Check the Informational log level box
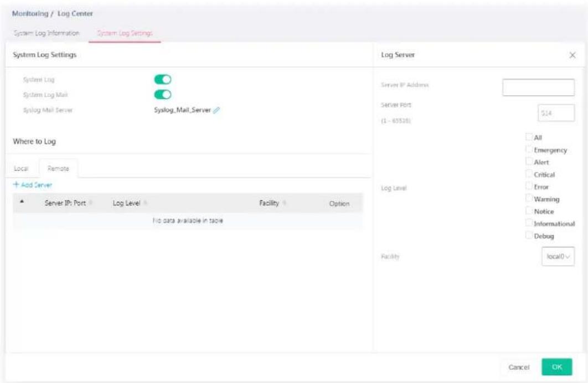 click(x=529, y=223)
